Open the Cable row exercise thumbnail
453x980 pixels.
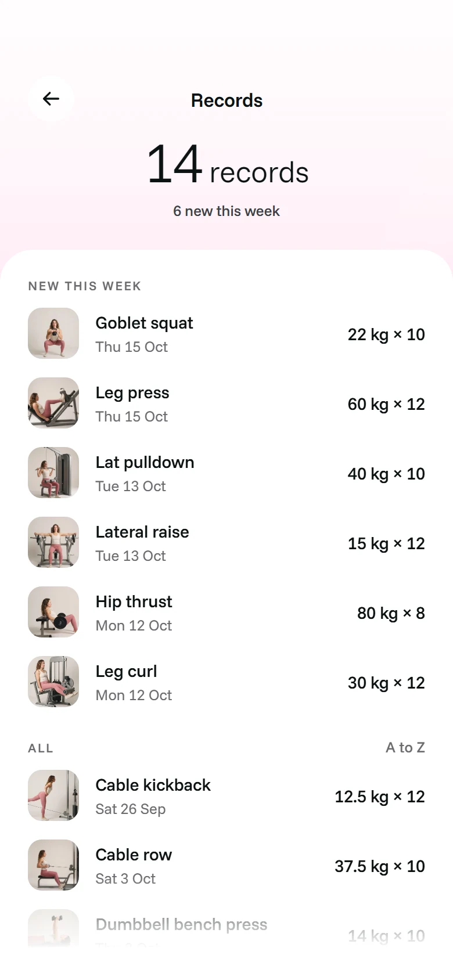[x=53, y=865]
